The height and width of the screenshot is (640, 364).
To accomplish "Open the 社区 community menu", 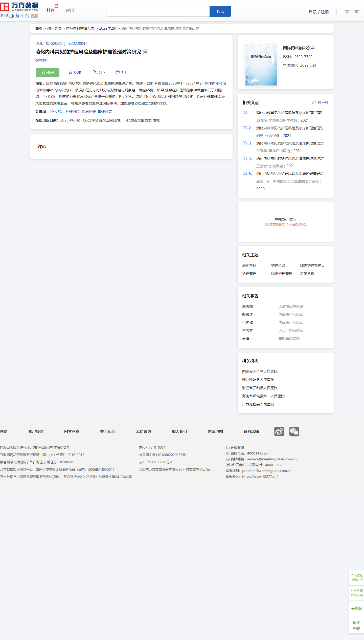I will click(51, 10).
